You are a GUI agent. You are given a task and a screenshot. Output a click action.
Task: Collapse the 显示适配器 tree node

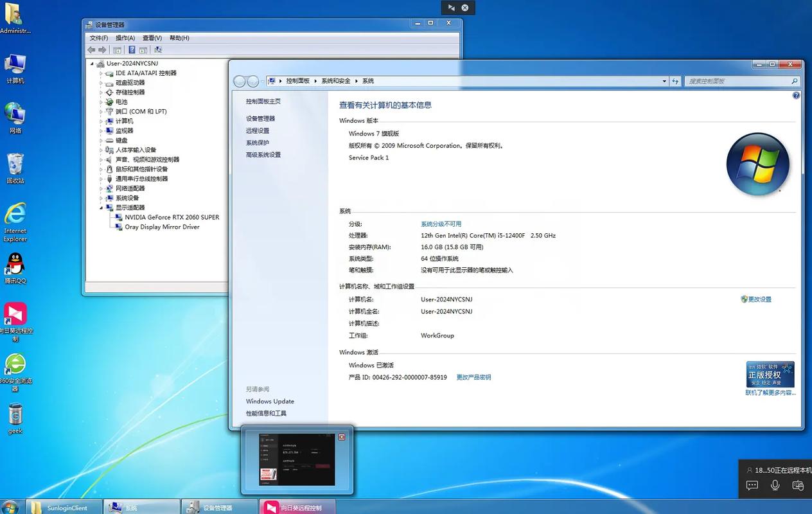pos(101,208)
